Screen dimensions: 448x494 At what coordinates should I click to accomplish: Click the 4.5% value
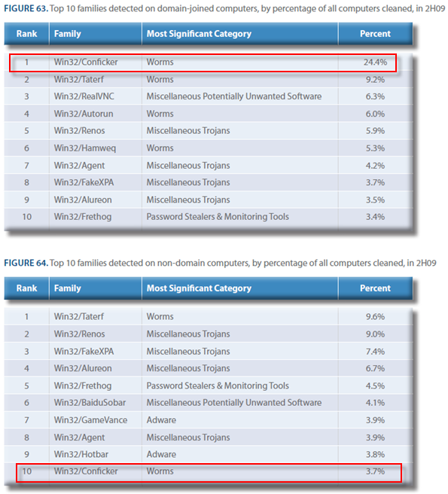click(375, 386)
